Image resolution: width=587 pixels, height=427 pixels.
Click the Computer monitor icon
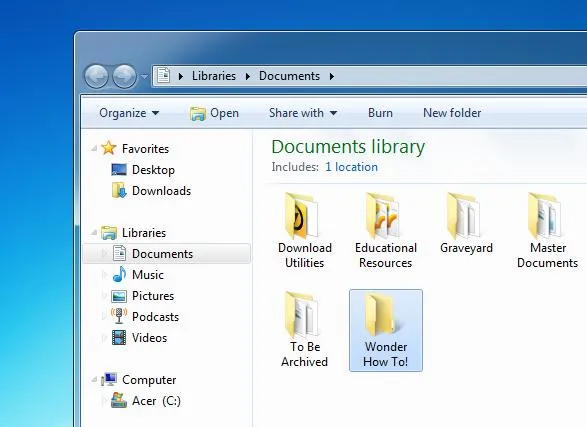point(109,379)
